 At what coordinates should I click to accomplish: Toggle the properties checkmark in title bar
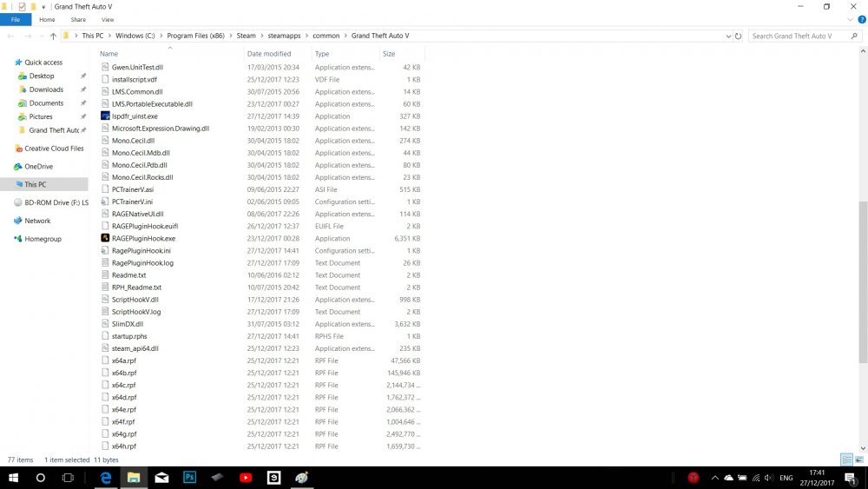pyautogui.click(x=22, y=7)
